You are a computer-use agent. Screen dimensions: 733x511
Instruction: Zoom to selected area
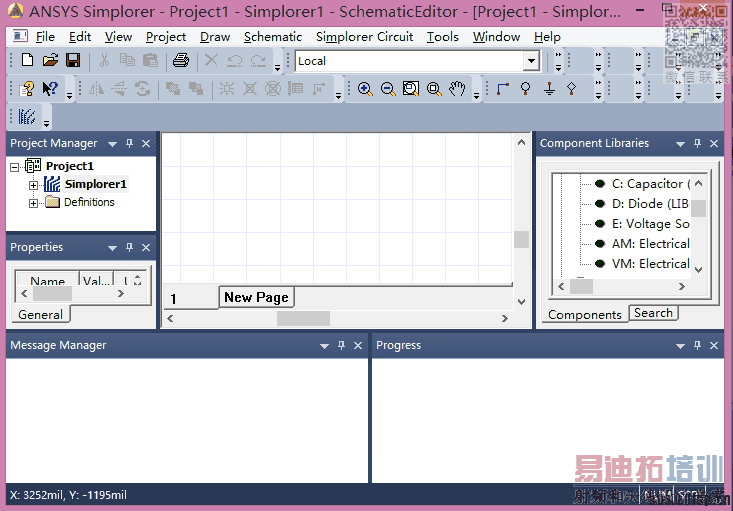410,88
